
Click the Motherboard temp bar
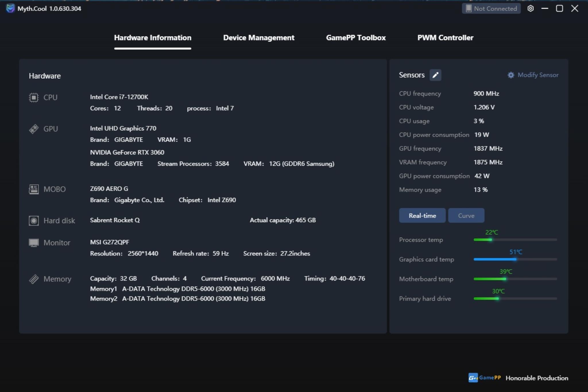click(515, 279)
